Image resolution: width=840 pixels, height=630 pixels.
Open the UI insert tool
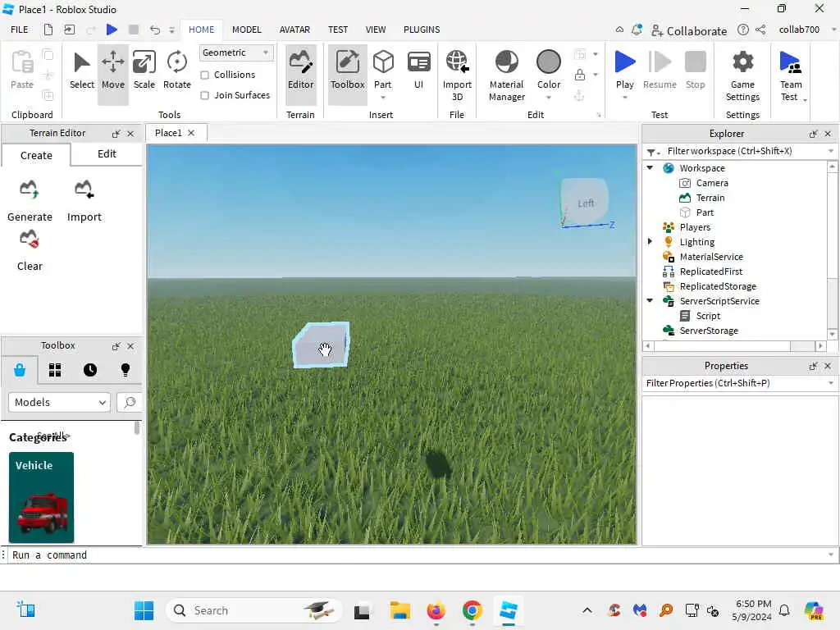click(x=418, y=71)
